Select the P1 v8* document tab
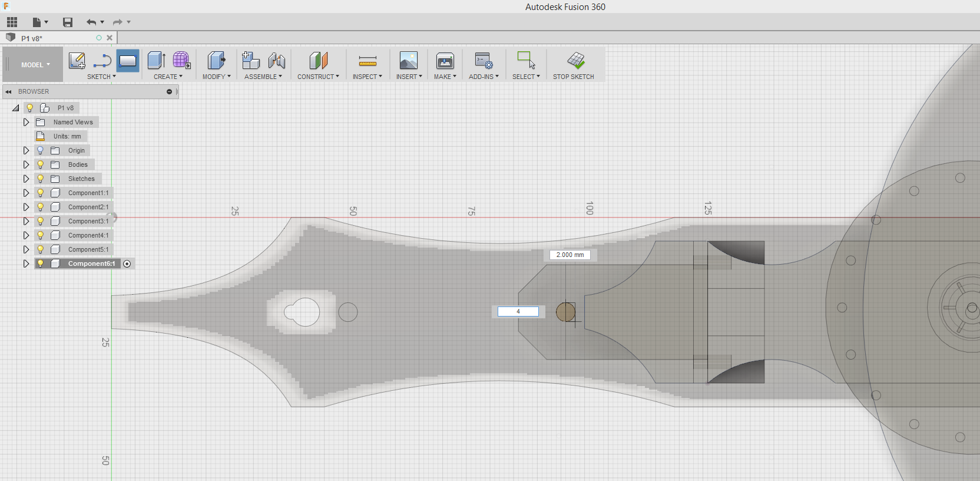Screen dimensions: 980x481 point(32,38)
